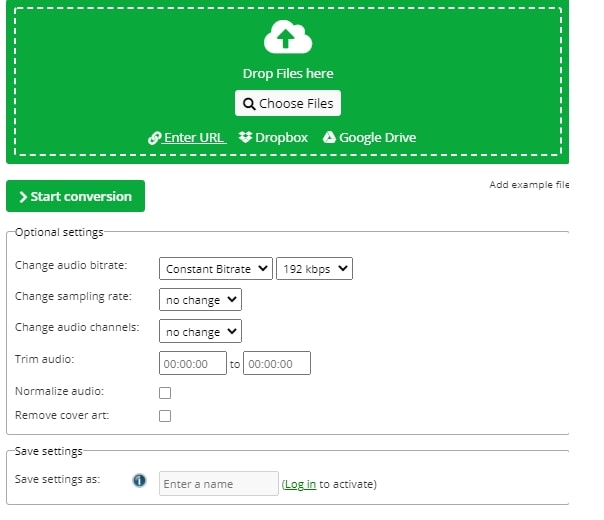Click the Save settings legend heading
Image resolution: width=604 pixels, height=520 pixels.
point(49,451)
